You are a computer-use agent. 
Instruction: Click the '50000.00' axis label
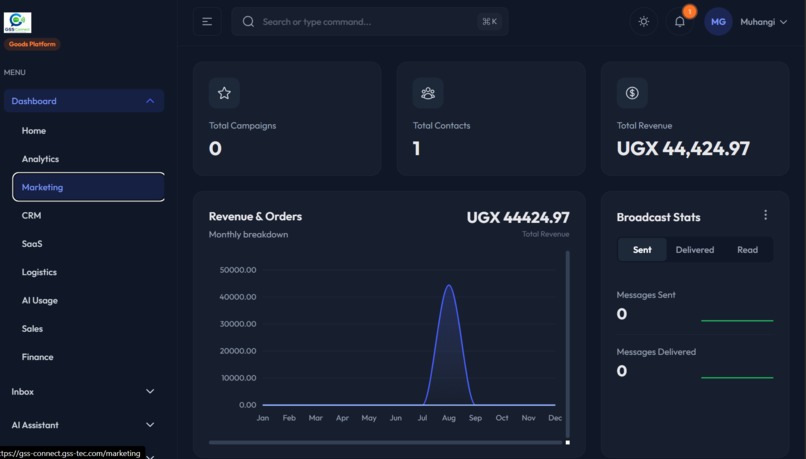[238, 270]
